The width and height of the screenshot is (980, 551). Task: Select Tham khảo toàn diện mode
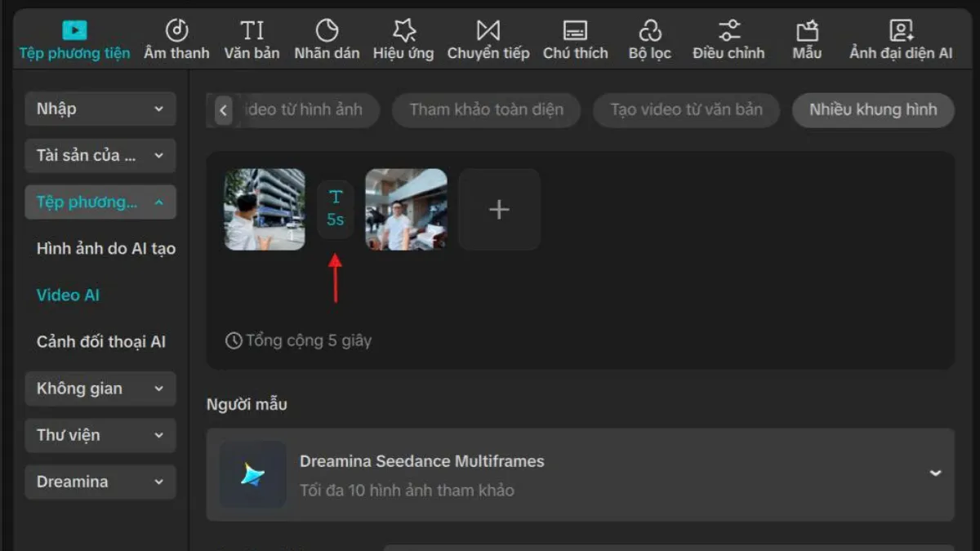tap(487, 110)
